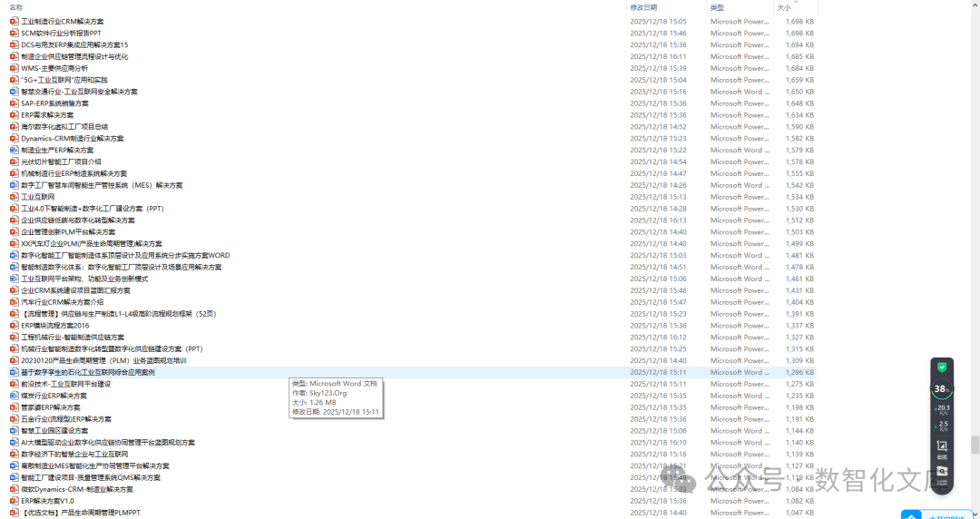Image resolution: width=980 pixels, height=519 pixels.
Task: Click the vertical scrollbar thumb
Action: [975, 445]
